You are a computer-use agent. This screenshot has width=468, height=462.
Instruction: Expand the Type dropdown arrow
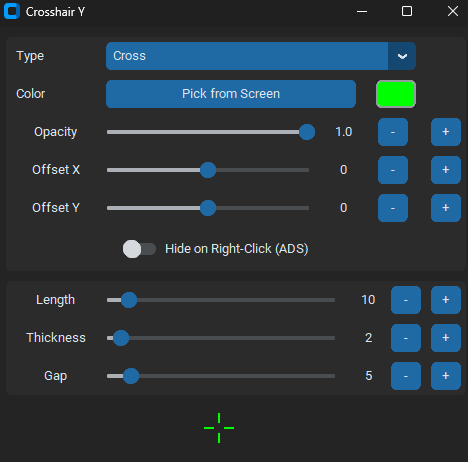[x=402, y=56]
